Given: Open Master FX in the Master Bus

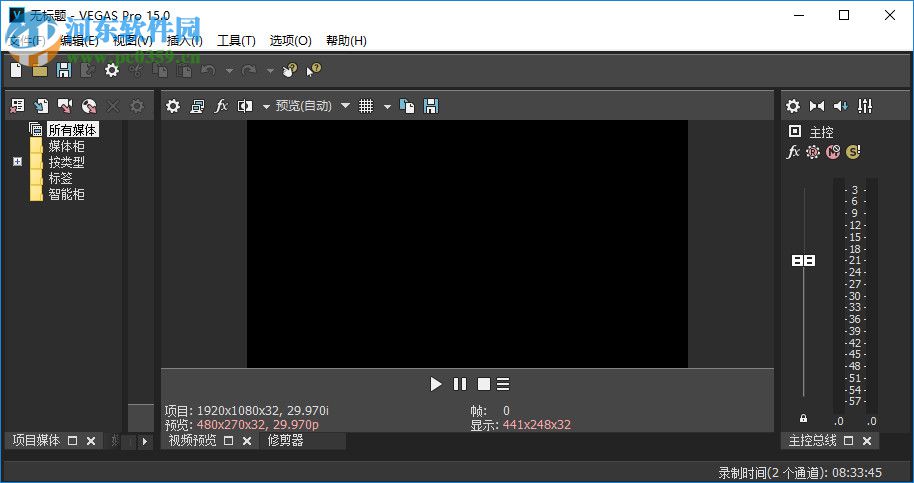Looking at the screenshot, I should pyautogui.click(x=793, y=152).
